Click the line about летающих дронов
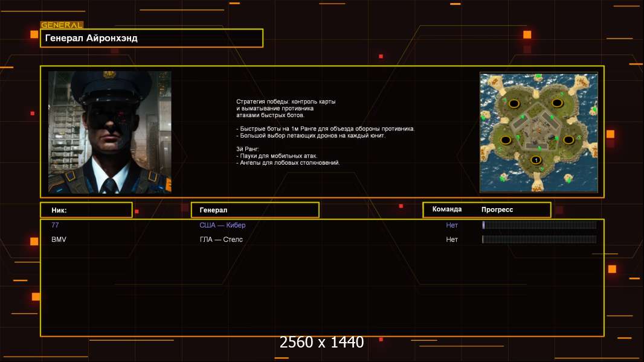This screenshot has height=362, width=644. coord(311,135)
